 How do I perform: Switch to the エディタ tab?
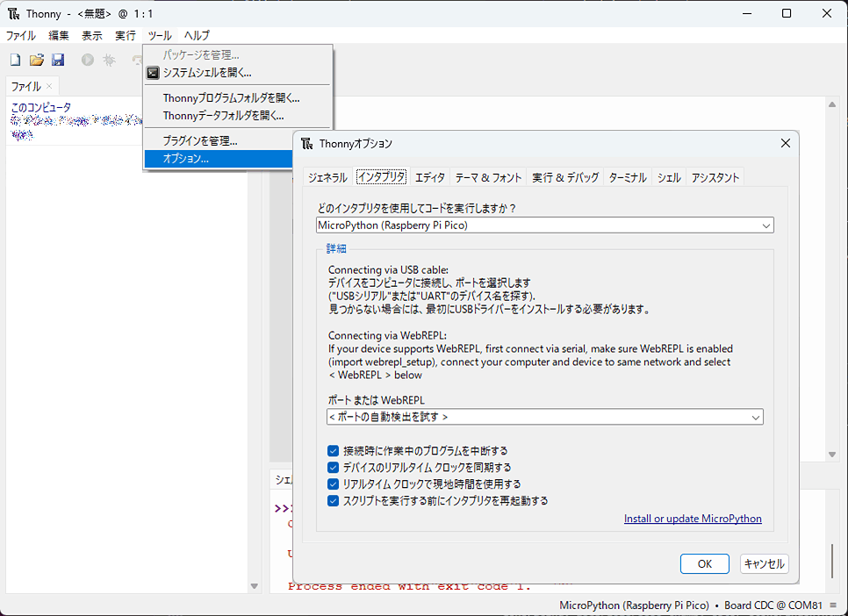coord(430,177)
